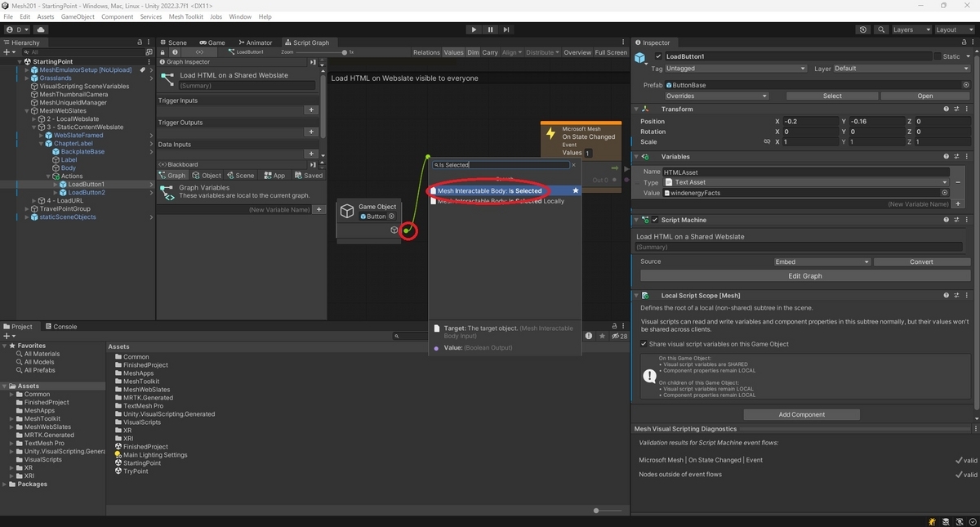Toggle Carry in the graph toolbar
The height and width of the screenshot is (527, 980).
490,52
